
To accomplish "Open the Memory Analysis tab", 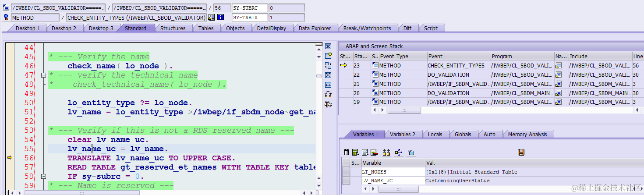I will coord(527,135).
